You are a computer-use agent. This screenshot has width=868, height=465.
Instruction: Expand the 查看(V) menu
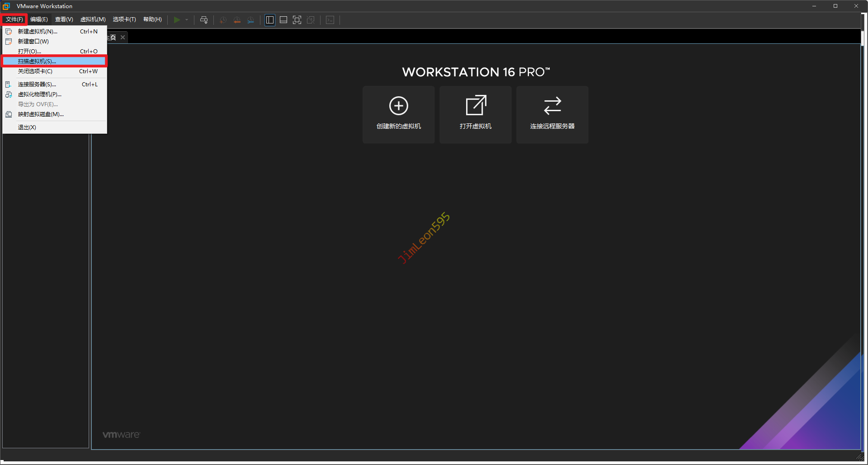[x=64, y=19]
